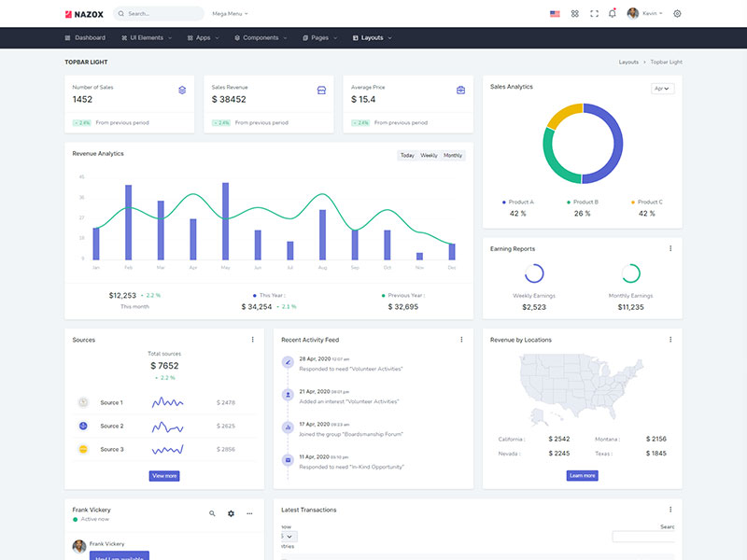The width and height of the screenshot is (747, 560).
Task: Select the Today revenue view
Action: [x=407, y=156]
